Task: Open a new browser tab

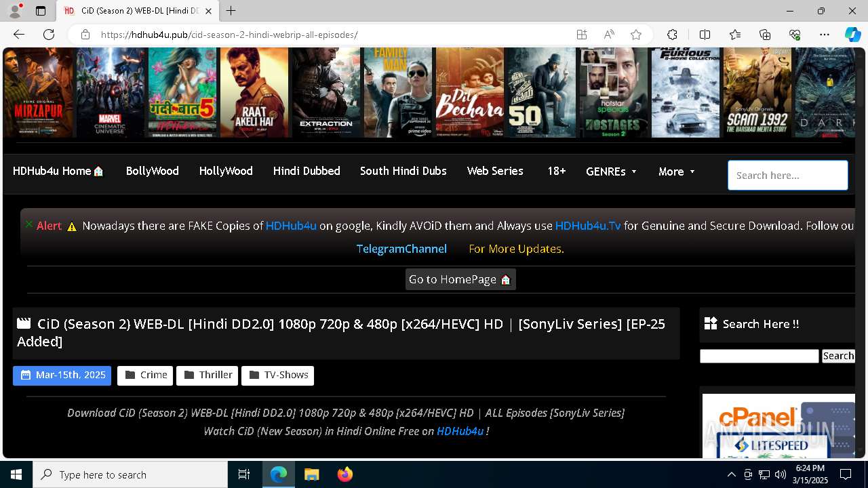Action: [231, 11]
